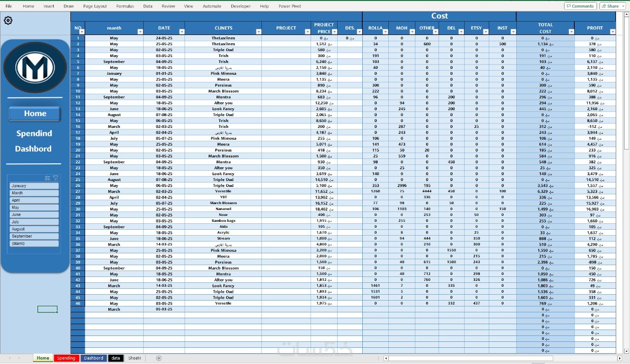
Task: Open the ETSY column filter dropdown
Action: pos(485,31)
